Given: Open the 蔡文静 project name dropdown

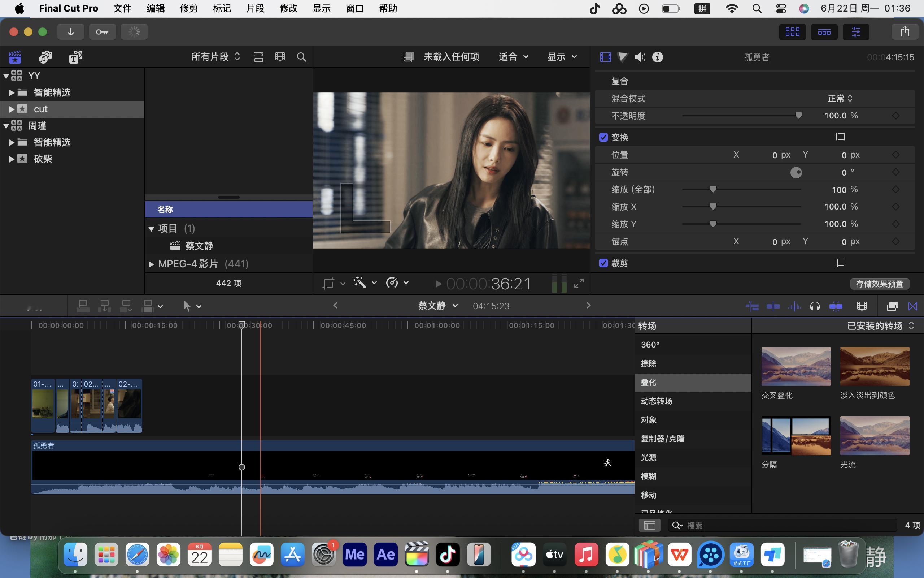Looking at the screenshot, I should pos(438,306).
